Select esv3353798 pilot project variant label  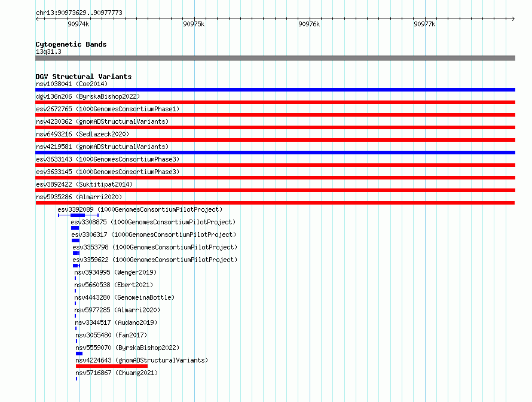(x=155, y=247)
